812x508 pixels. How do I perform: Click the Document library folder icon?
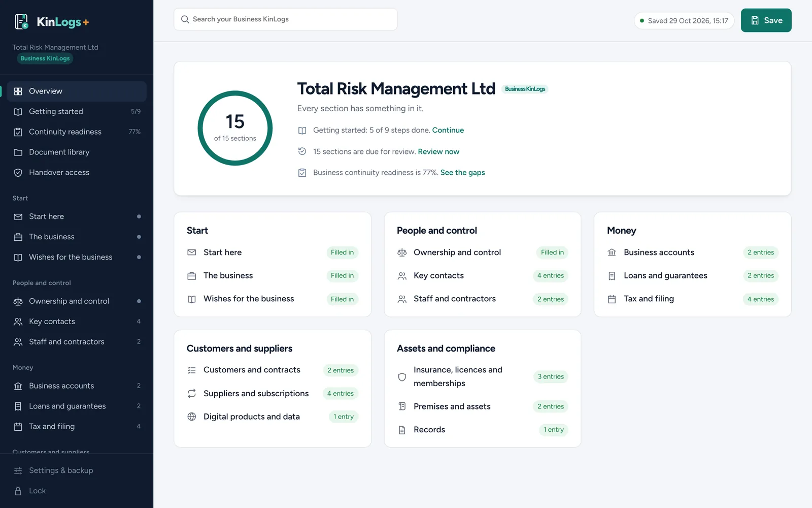(18, 152)
